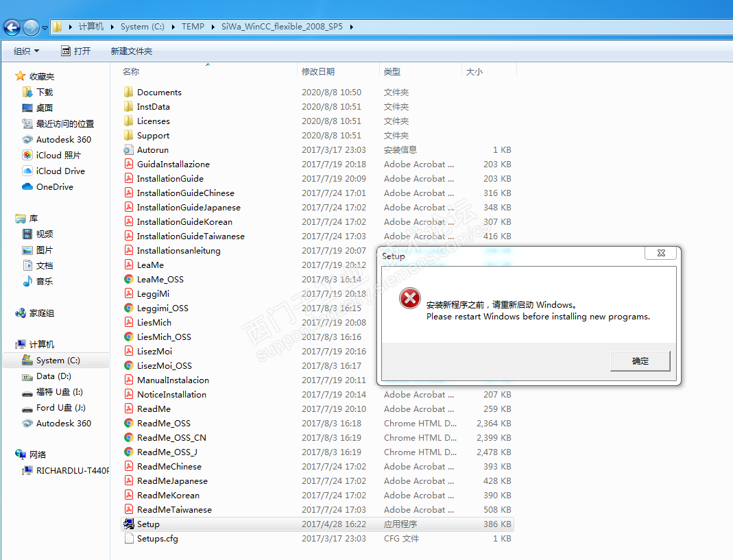Open the 图片 library
The image size is (733, 560).
click(x=45, y=250)
